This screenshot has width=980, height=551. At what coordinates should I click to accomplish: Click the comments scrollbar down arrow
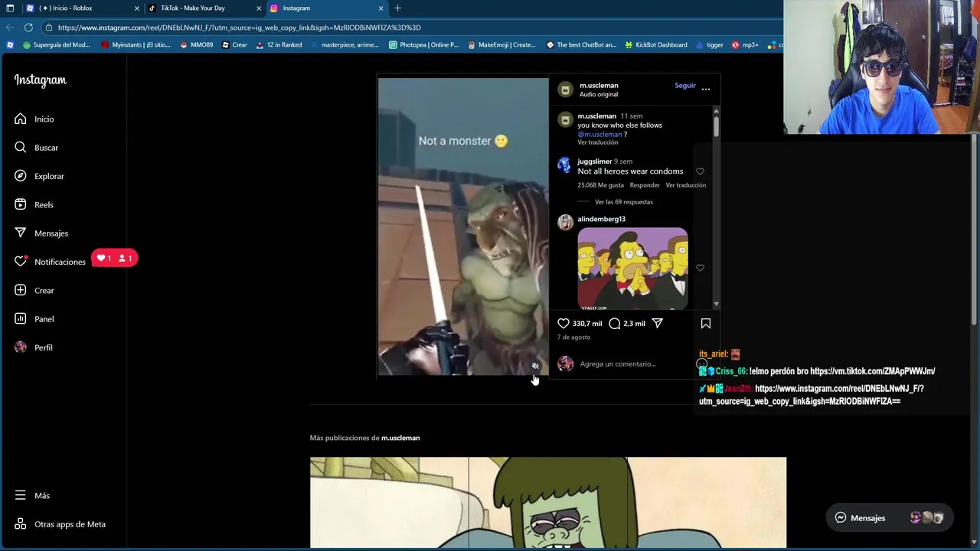(716, 305)
